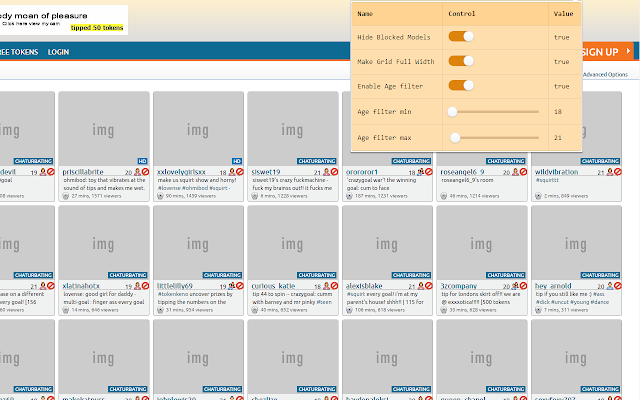Click the person icon next to curious_katie
This screenshot has width=640, height=400.
[x=327, y=286]
